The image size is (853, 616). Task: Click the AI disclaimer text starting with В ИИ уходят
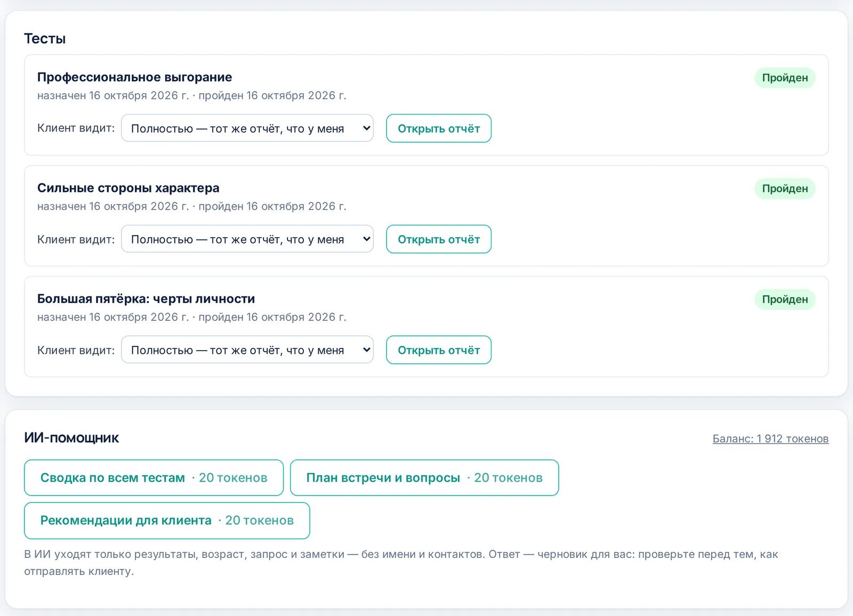pos(401,563)
